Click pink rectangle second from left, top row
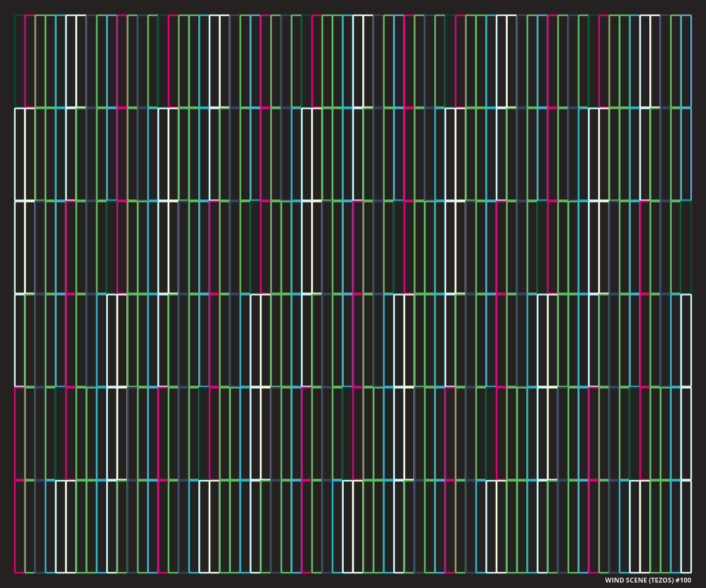The height and width of the screenshot is (588, 706). coord(30,61)
